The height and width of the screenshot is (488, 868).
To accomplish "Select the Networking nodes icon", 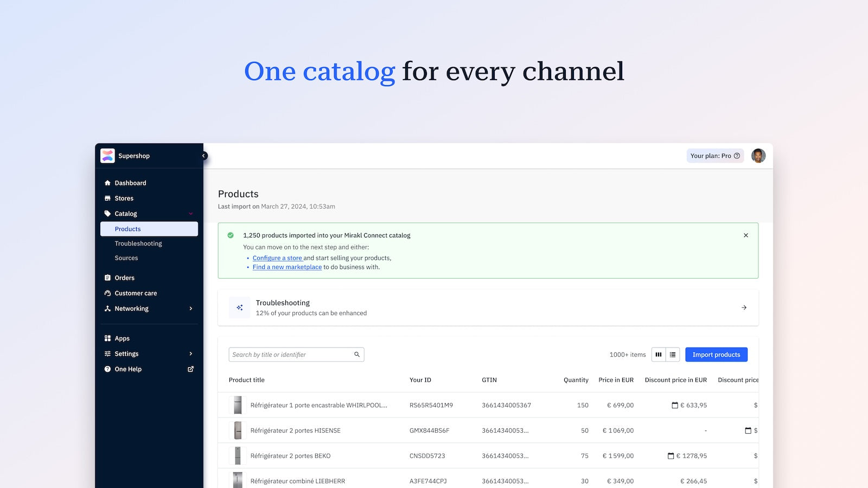I will (107, 308).
